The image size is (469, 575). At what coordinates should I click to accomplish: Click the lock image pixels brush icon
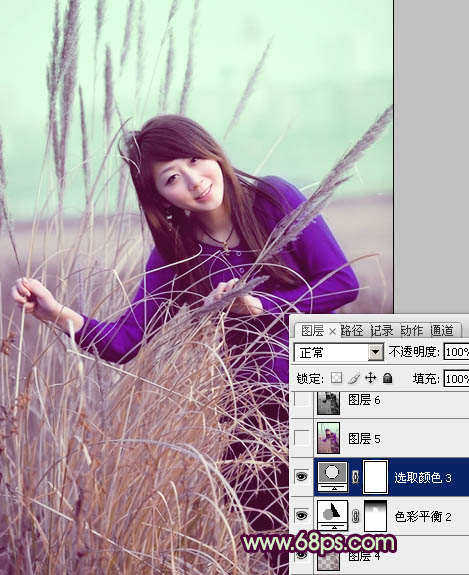point(353,378)
